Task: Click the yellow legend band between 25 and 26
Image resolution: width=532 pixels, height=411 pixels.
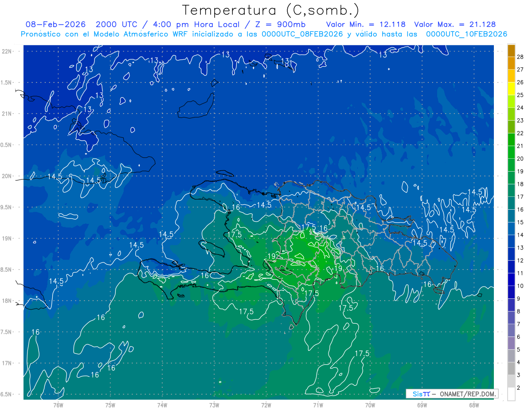Action: 511,89
